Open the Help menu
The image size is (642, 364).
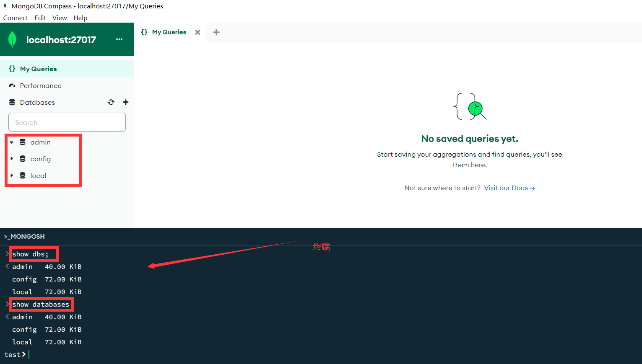[81, 18]
